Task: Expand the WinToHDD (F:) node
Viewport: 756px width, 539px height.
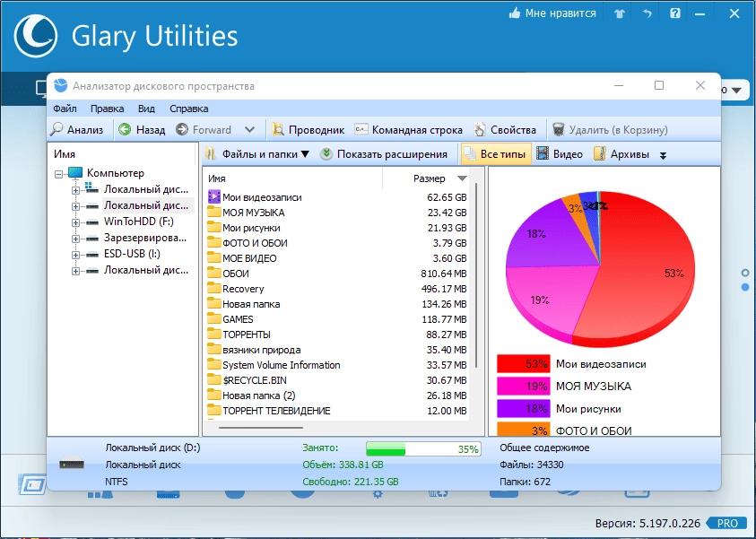Action: click(x=75, y=222)
